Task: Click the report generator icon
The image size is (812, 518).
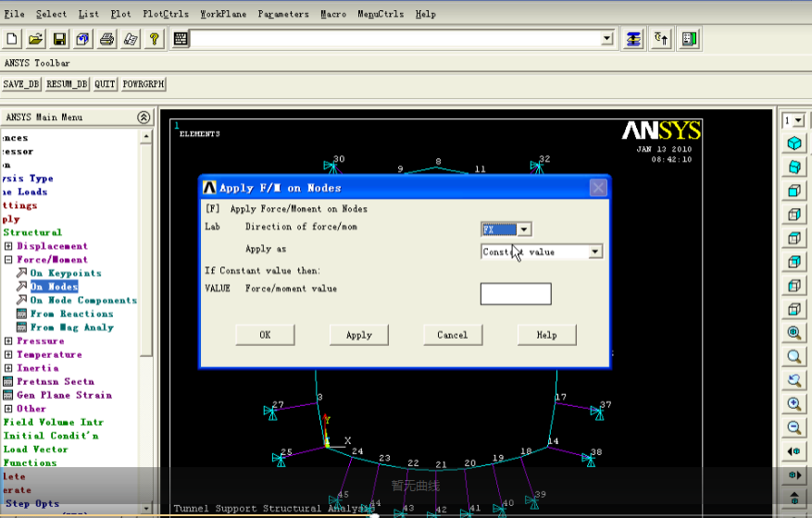Action: pos(131,39)
